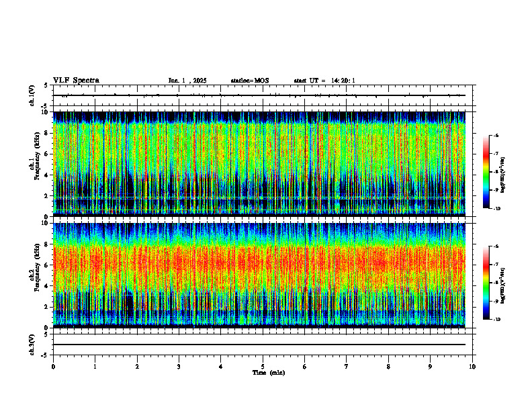
Task: Click the "station=MOS" header label
Action: pyautogui.click(x=250, y=81)
